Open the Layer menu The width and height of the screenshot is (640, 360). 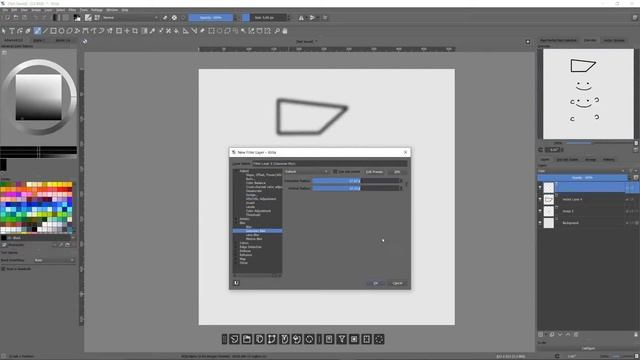[x=48, y=10]
